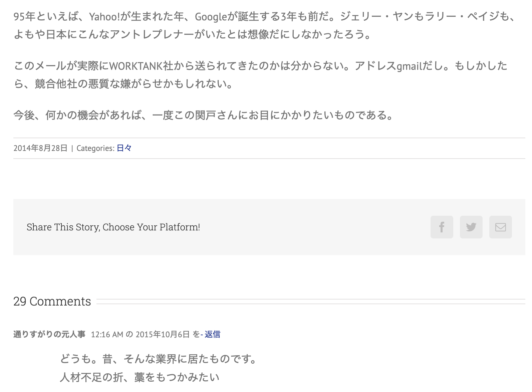532x392 pixels.
Task: Click the line starting ら、競合他社の
Action: [x=123, y=84]
